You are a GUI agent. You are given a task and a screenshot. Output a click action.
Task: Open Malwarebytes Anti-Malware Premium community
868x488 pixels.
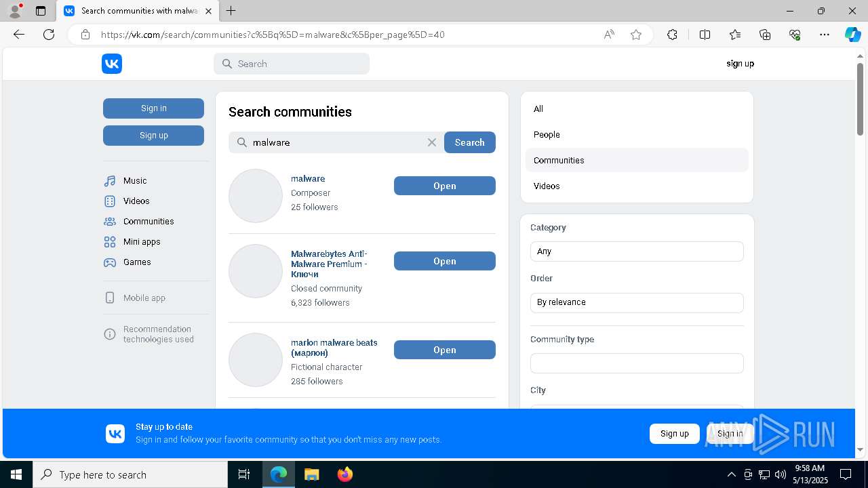[x=444, y=261]
